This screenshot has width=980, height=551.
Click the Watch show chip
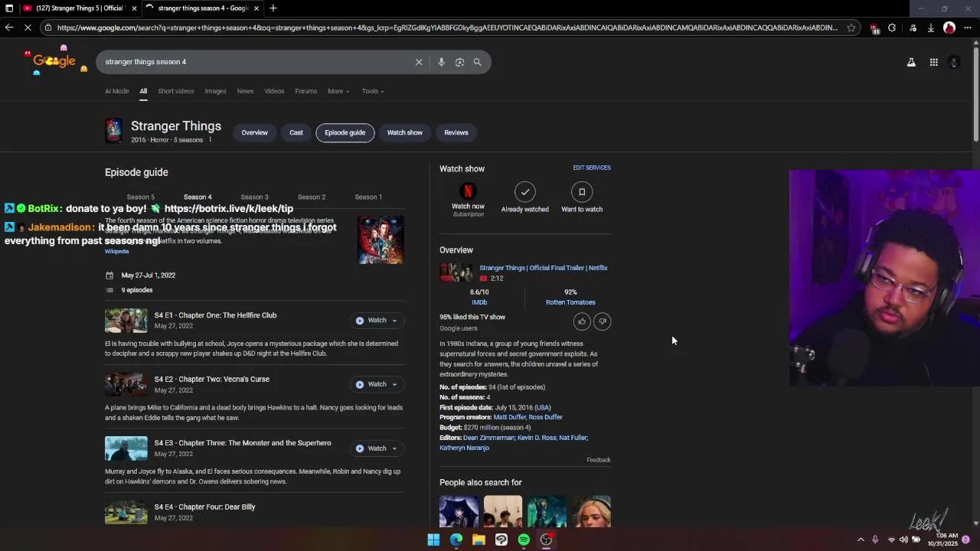405,132
